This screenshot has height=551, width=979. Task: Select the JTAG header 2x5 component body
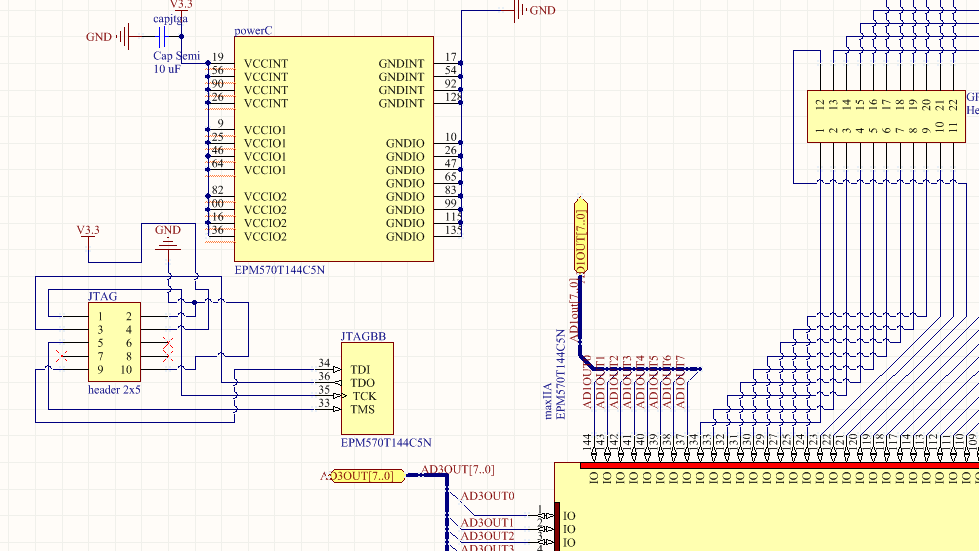coord(114,342)
